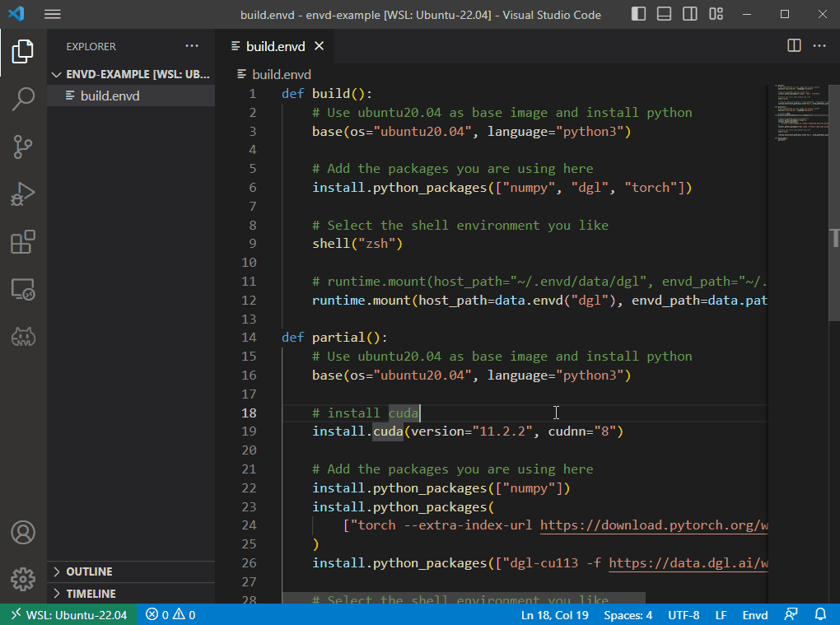Open the feedback icon in status bar
The image size is (840, 625).
click(791, 614)
